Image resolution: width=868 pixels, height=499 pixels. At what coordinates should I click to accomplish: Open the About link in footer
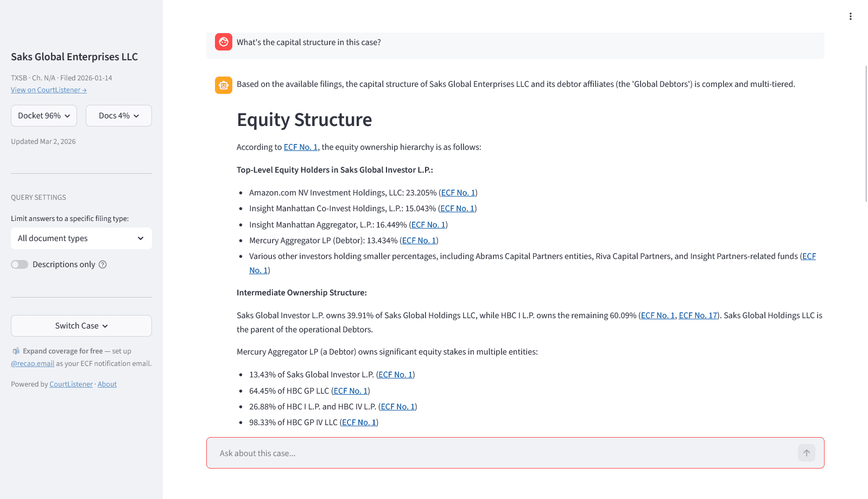(x=107, y=384)
